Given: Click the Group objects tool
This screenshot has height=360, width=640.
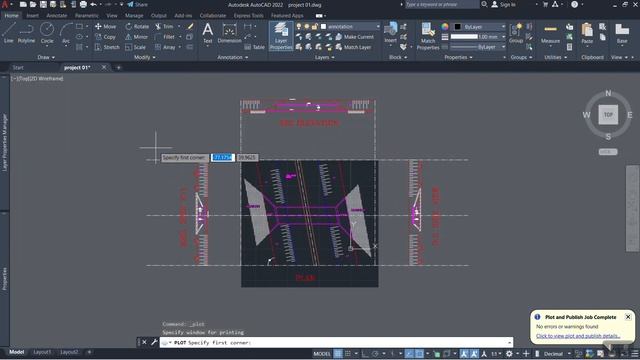Looking at the screenshot, I should [x=516, y=33].
